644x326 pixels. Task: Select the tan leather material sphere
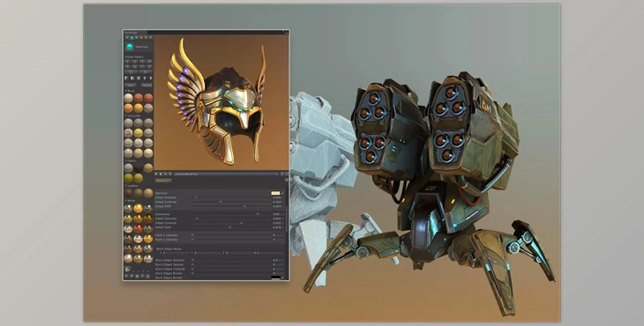148,193
